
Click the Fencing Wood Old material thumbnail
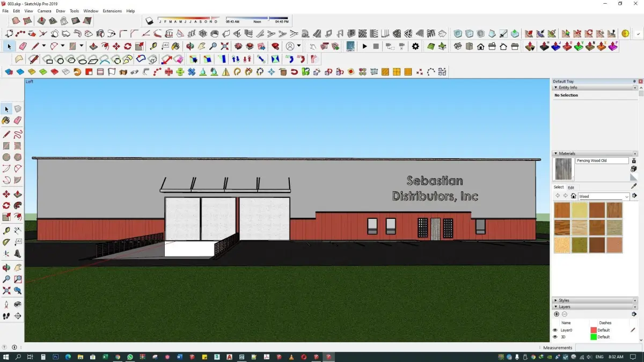(x=563, y=169)
